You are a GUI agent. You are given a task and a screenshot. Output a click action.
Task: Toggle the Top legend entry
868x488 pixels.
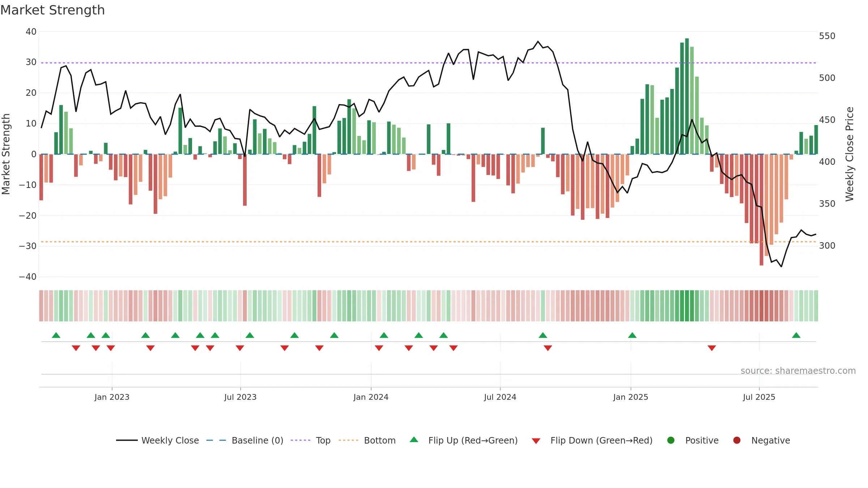click(x=311, y=440)
